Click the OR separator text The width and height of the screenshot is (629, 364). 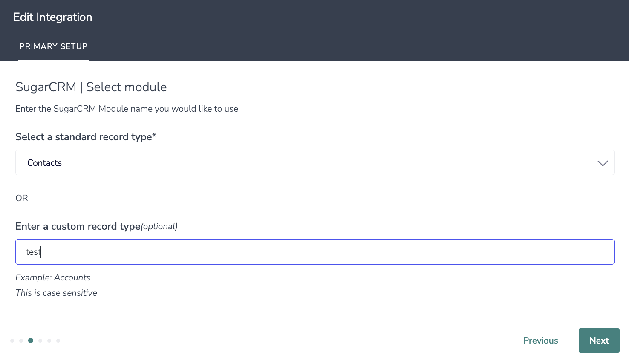click(x=22, y=198)
